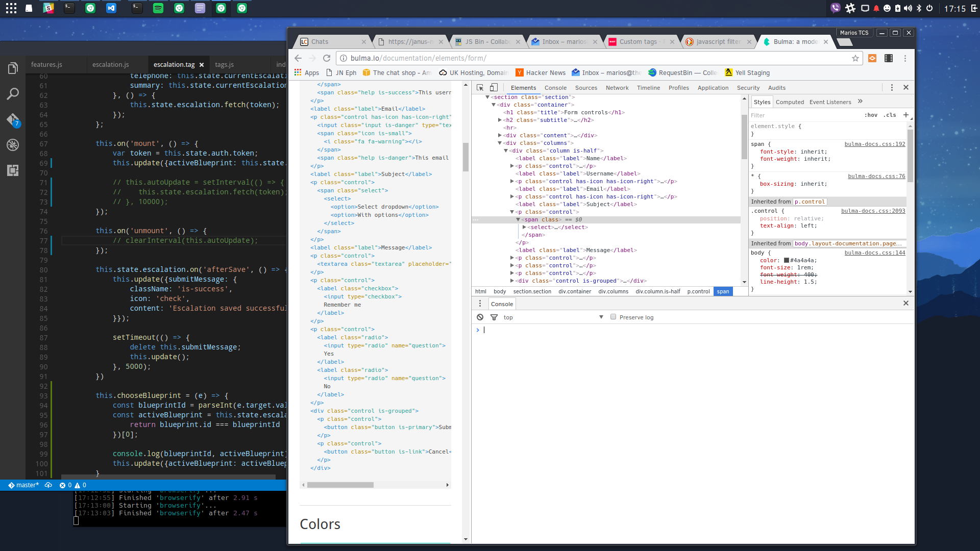Image resolution: width=980 pixels, height=551 pixels.
Task: Open the Computed styles tab
Action: (x=790, y=102)
